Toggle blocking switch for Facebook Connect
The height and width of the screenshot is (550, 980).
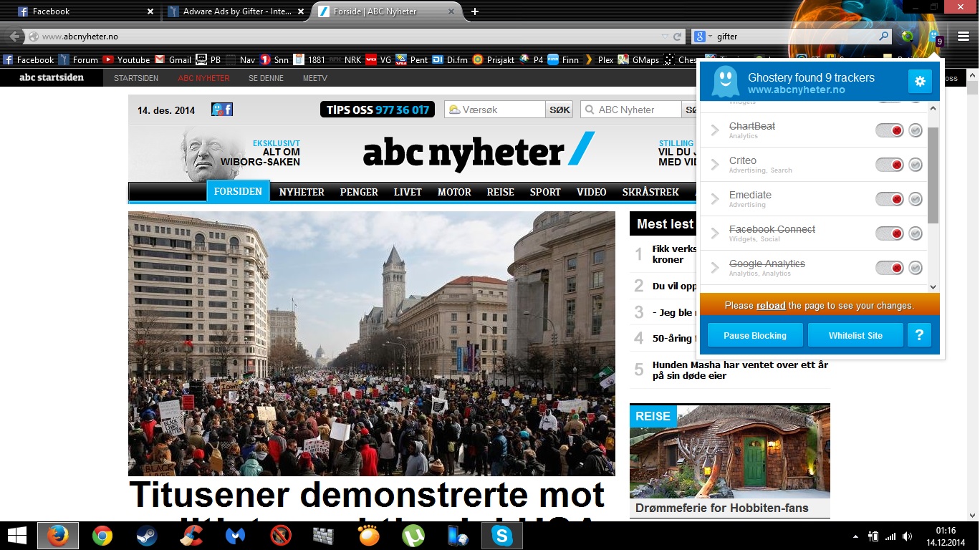pos(890,233)
